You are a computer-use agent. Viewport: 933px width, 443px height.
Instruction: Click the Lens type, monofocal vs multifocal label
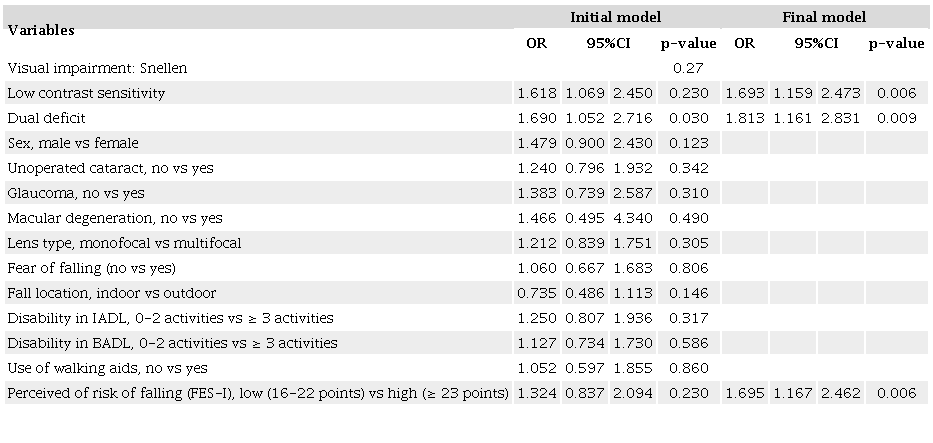124,243
